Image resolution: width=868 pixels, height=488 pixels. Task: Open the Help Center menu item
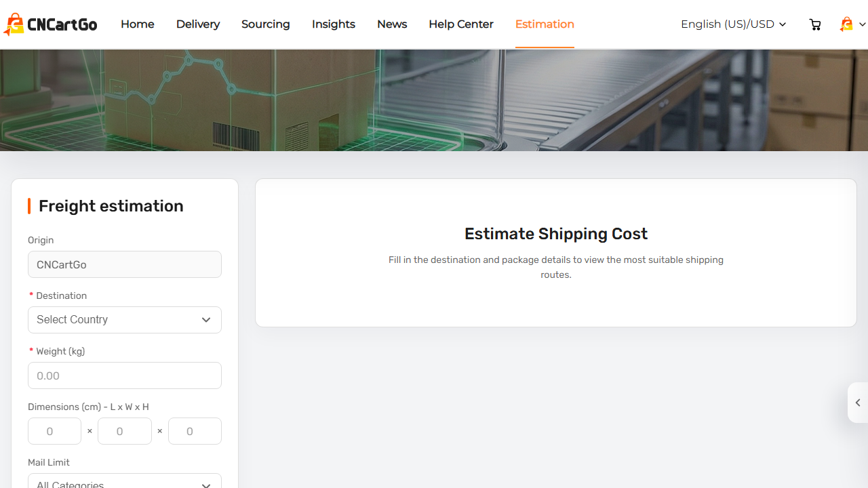tap(461, 24)
